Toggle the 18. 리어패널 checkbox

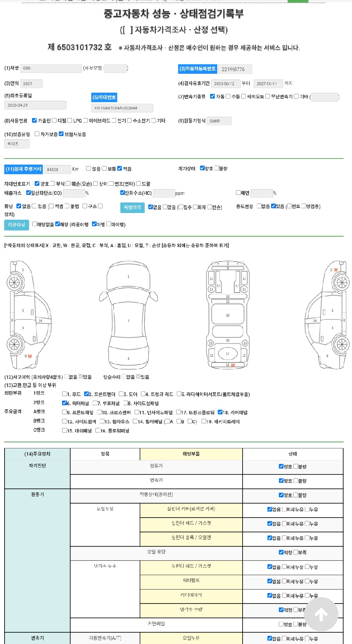(x=220, y=412)
